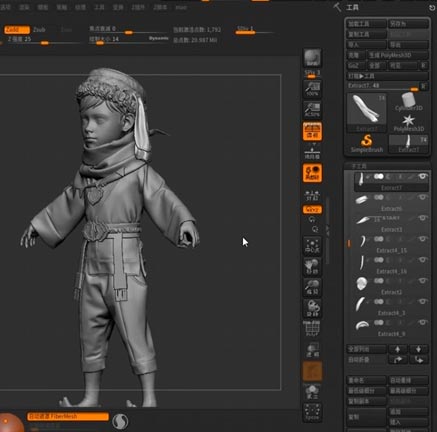The width and height of the screenshot is (437, 432).
Task: Hide the Extract7 subtool with eye icon
Action: (x=423, y=177)
